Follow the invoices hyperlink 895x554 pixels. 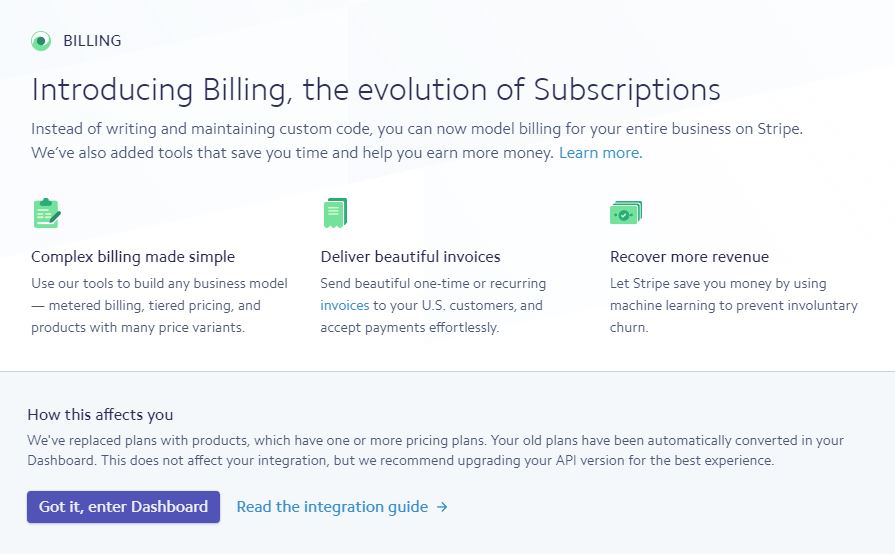click(x=345, y=305)
